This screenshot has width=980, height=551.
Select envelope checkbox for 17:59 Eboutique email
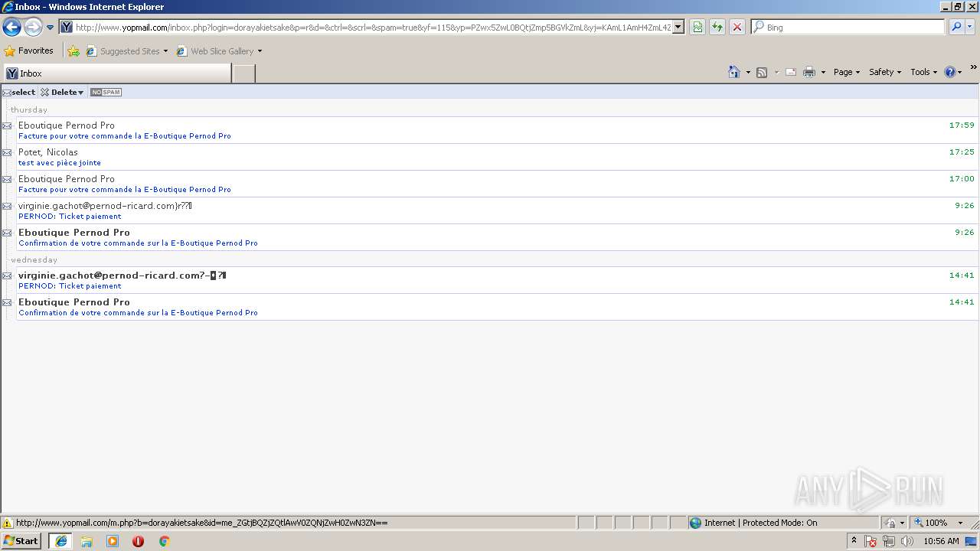(x=7, y=126)
